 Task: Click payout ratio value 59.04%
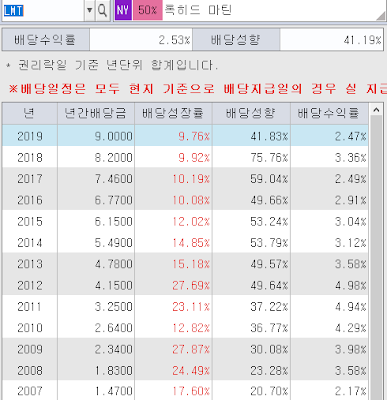pyautogui.click(x=269, y=179)
